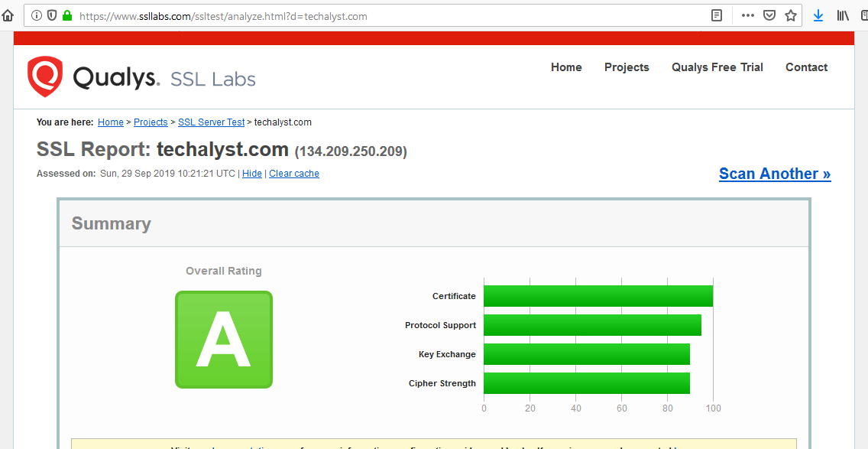The width and height of the screenshot is (868, 449).
Task: Open site information info icon
Action: [37, 15]
